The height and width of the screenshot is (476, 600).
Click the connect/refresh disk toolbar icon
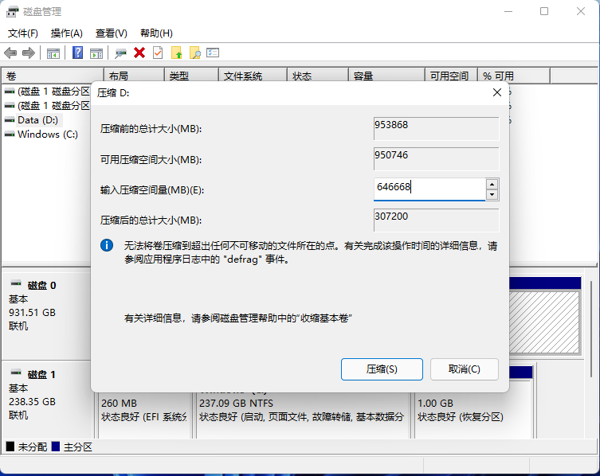tap(121, 53)
